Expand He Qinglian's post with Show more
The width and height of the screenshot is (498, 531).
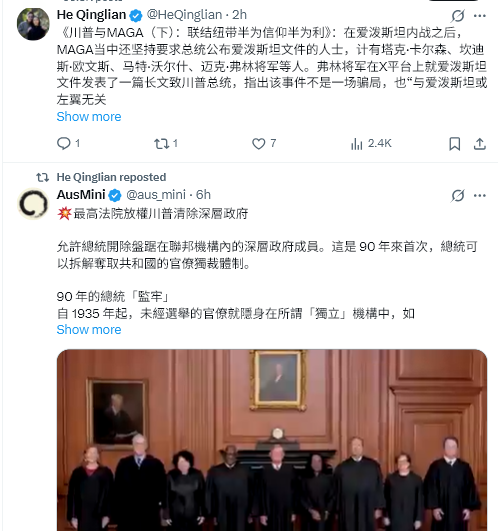(89, 116)
